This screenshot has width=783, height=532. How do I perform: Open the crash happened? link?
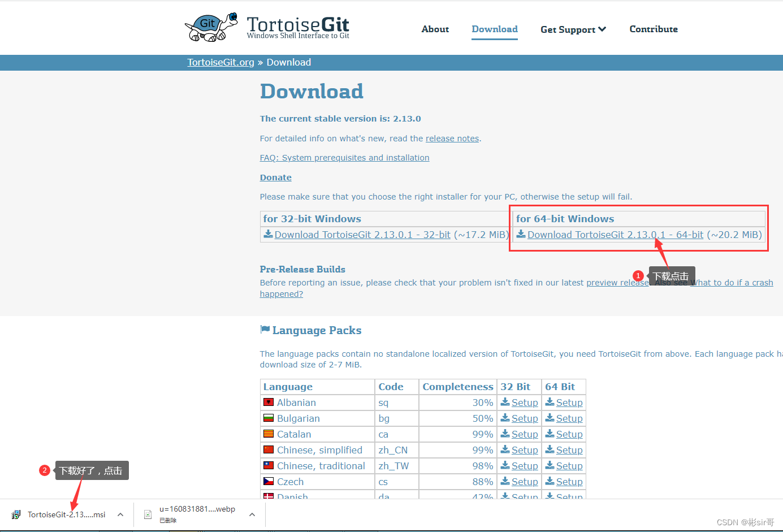(x=282, y=294)
